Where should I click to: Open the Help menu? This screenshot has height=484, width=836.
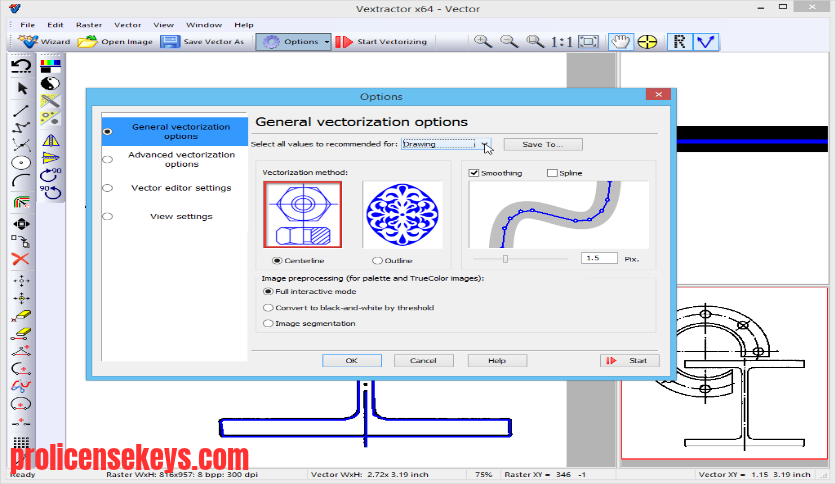point(244,25)
